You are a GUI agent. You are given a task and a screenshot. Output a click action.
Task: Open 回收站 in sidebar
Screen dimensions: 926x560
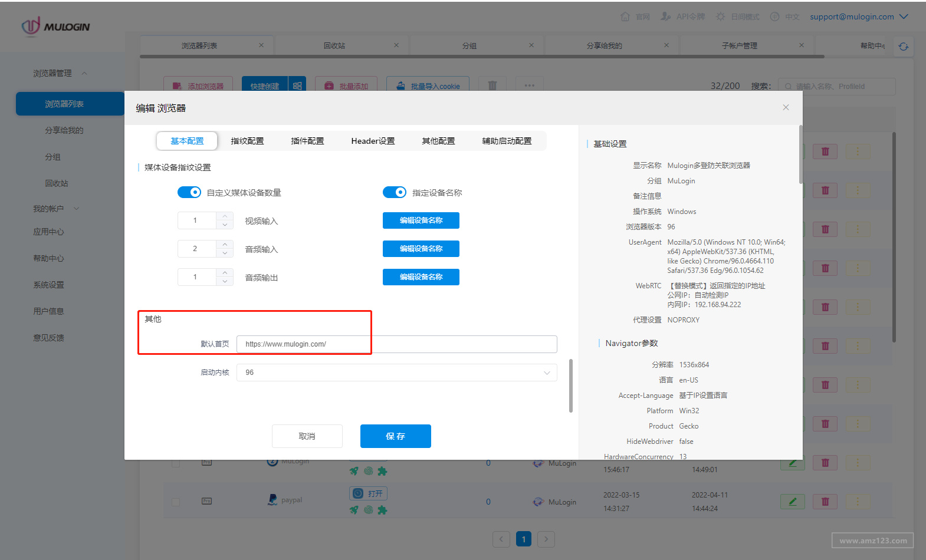(57, 183)
